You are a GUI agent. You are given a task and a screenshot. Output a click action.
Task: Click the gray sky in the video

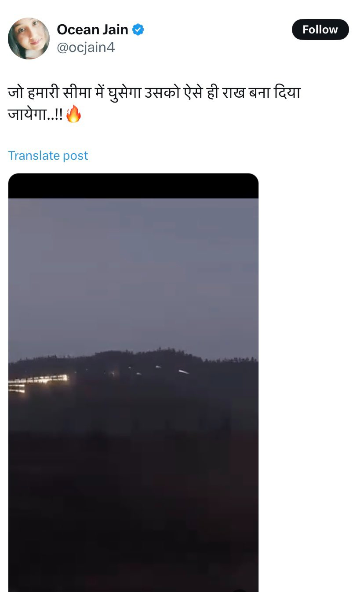(133, 273)
